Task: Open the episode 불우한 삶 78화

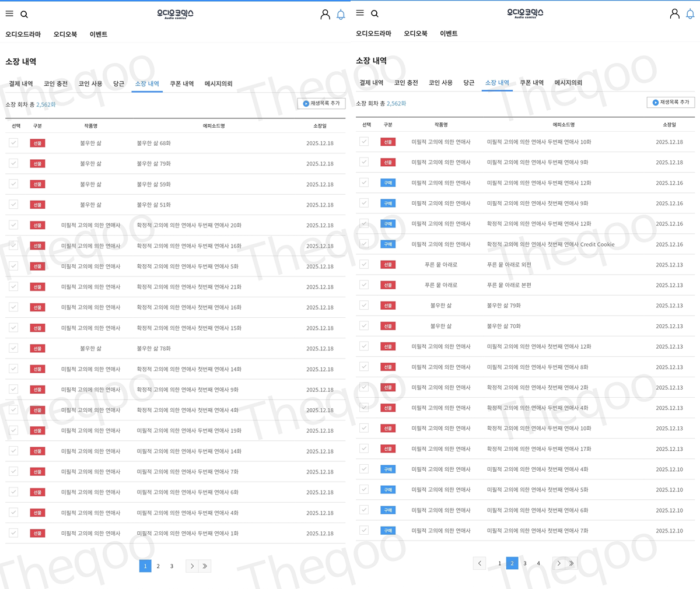Action: coord(154,349)
